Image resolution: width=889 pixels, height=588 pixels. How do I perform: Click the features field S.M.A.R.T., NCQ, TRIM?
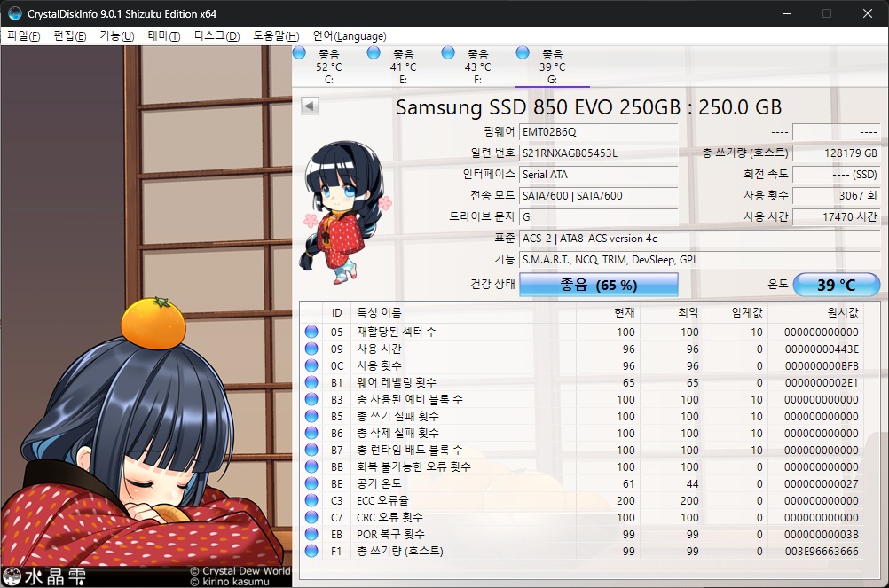point(700,260)
